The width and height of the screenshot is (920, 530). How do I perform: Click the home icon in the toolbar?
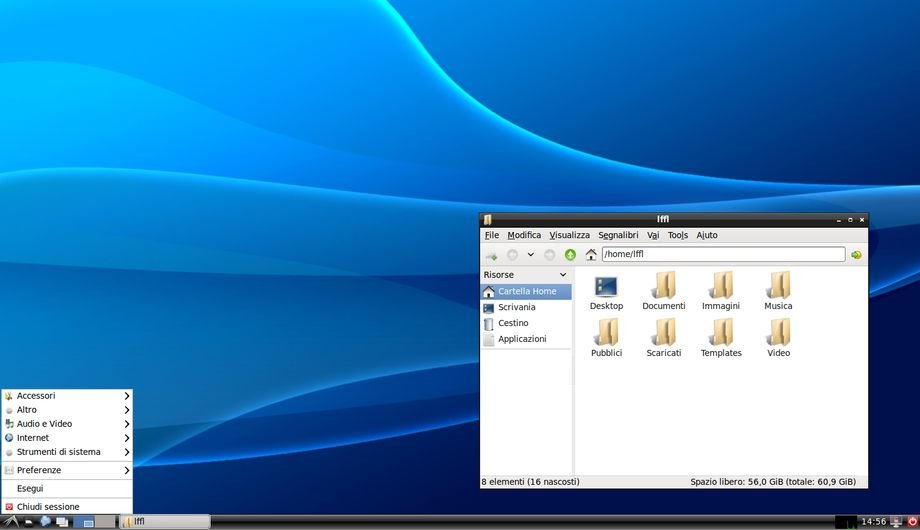click(x=591, y=255)
